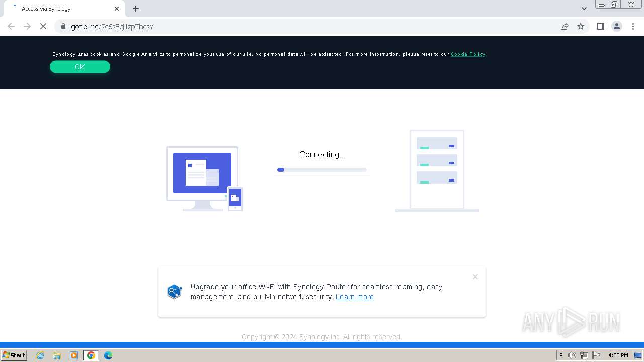Screen dimensions: 644x362
Task: Click the NAS server illustration
Action: [437, 171]
